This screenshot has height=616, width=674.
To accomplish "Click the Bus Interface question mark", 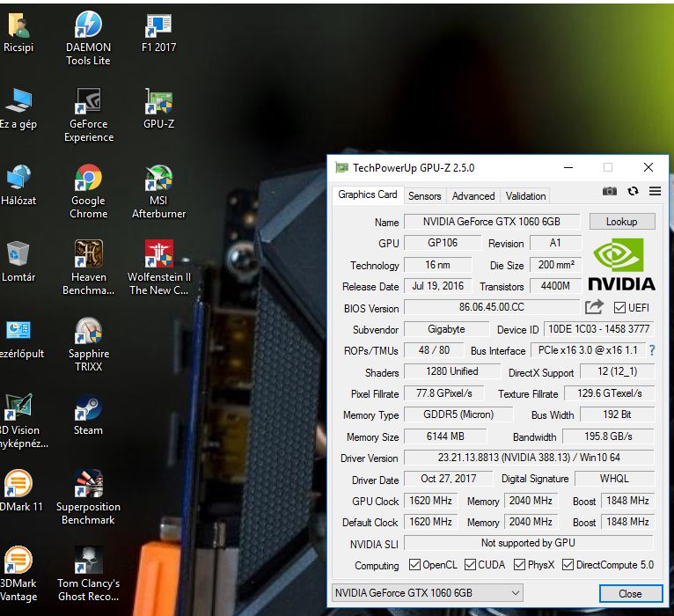I will click(652, 350).
